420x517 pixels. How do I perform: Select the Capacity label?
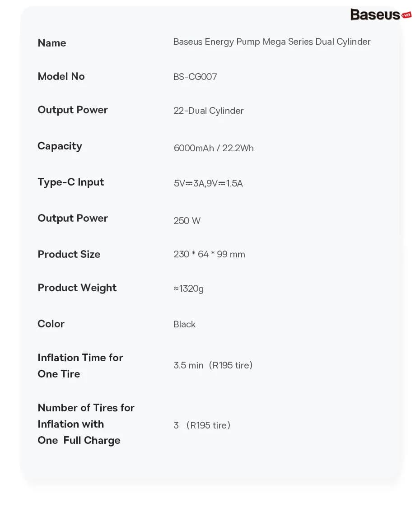pyautogui.click(x=60, y=146)
